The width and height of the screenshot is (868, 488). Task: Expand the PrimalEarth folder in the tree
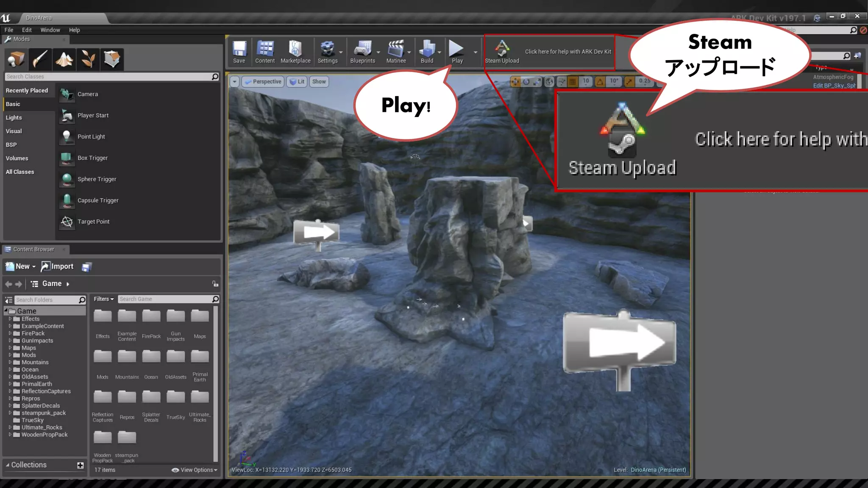pyautogui.click(x=10, y=384)
